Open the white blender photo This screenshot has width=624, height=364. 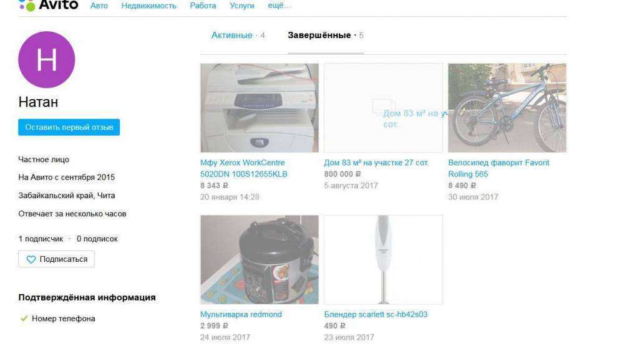(x=383, y=259)
